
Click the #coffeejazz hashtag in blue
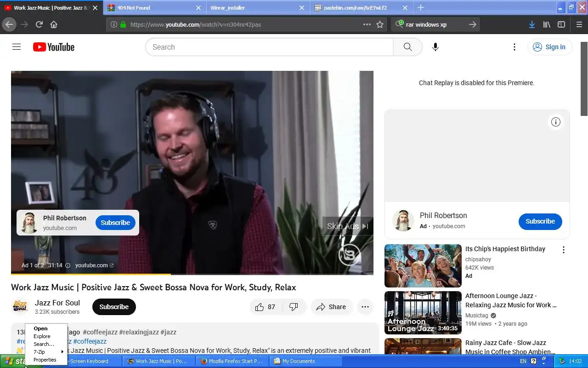click(x=90, y=341)
